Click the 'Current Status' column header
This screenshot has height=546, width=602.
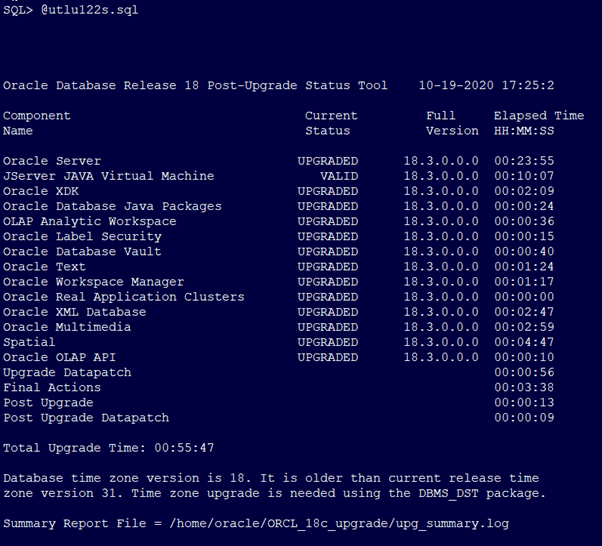coord(331,123)
